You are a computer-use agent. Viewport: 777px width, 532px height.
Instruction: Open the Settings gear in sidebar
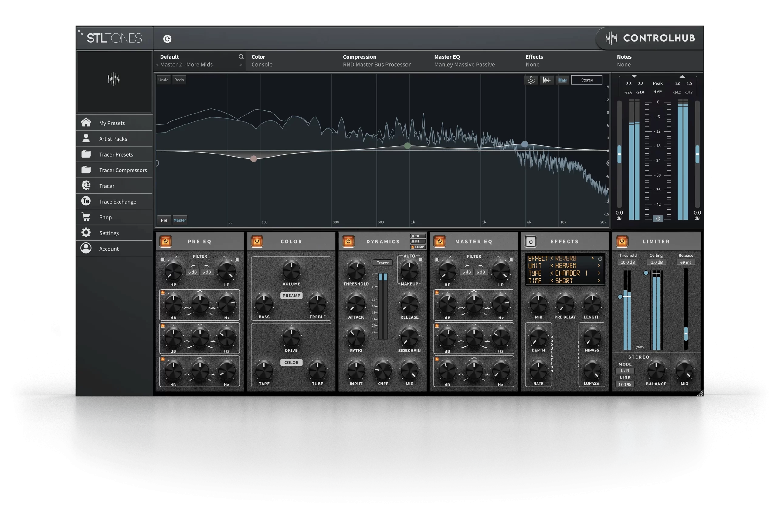click(86, 232)
